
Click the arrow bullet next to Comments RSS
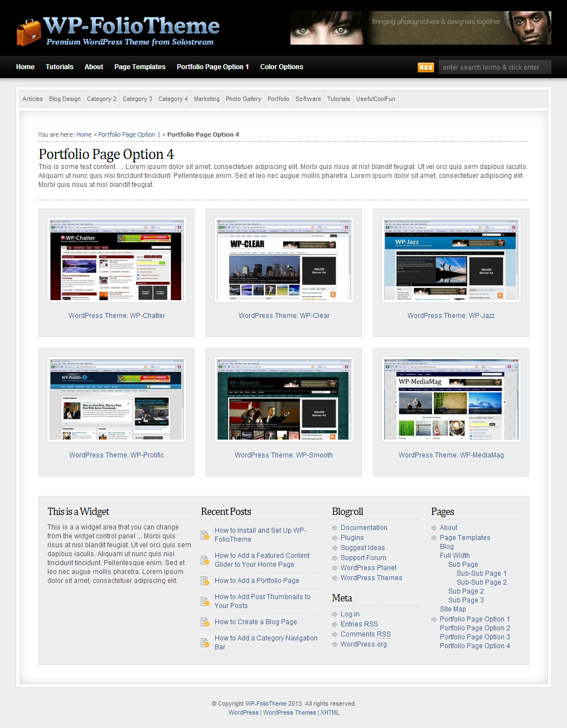click(x=335, y=634)
